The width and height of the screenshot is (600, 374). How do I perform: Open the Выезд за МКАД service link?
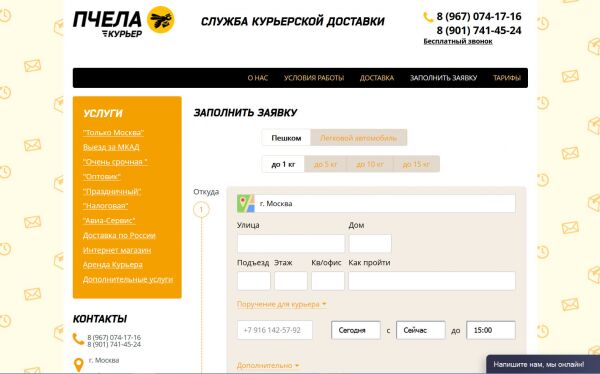click(x=111, y=147)
